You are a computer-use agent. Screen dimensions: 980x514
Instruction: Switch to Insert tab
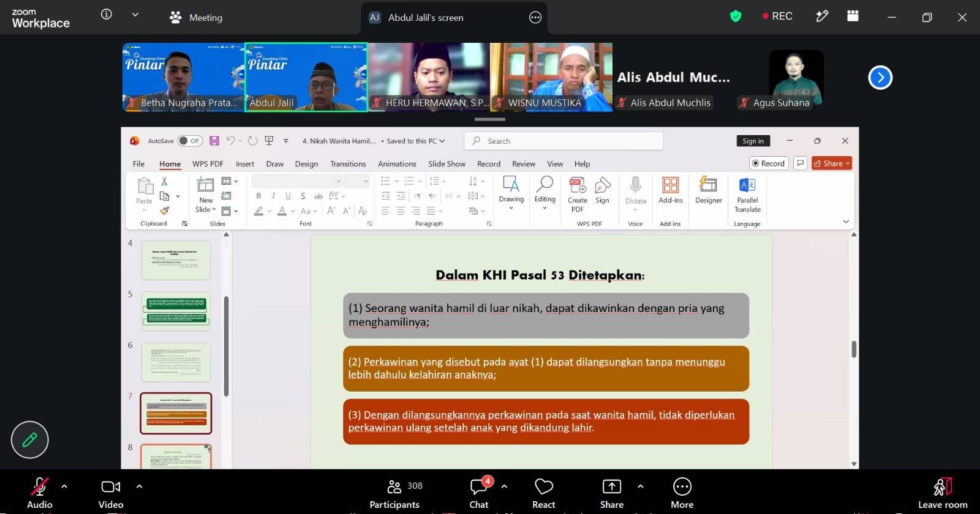[245, 164]
